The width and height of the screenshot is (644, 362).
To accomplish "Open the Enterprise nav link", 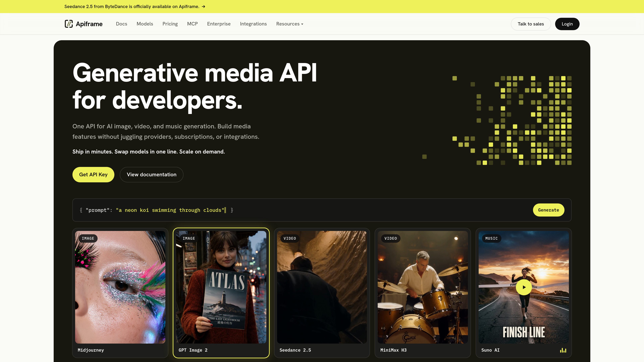I will click(x=219, y=24).
